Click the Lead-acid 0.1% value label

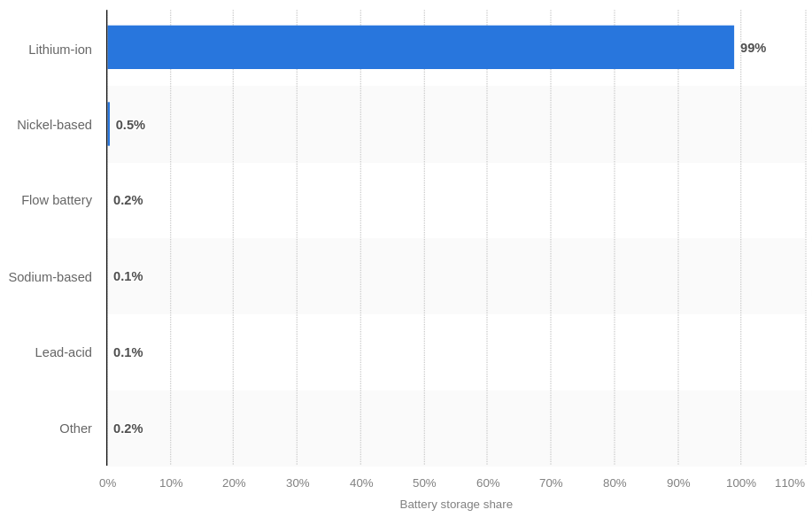128,352
